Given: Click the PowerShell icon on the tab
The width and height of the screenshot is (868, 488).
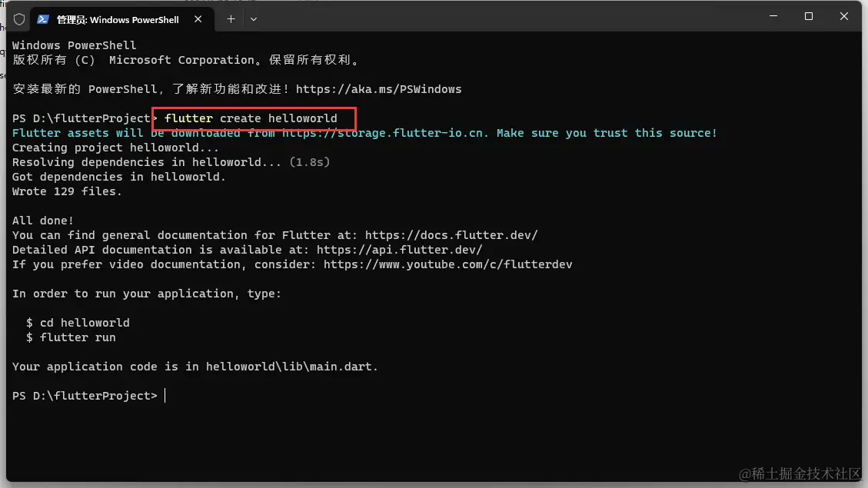Looking at the screenshot, I should pos(43,19).
